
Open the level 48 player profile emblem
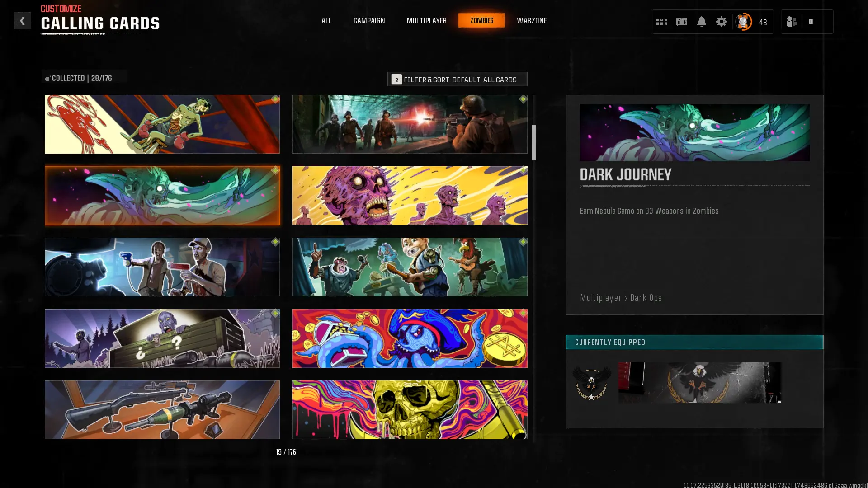click(744, 22)
